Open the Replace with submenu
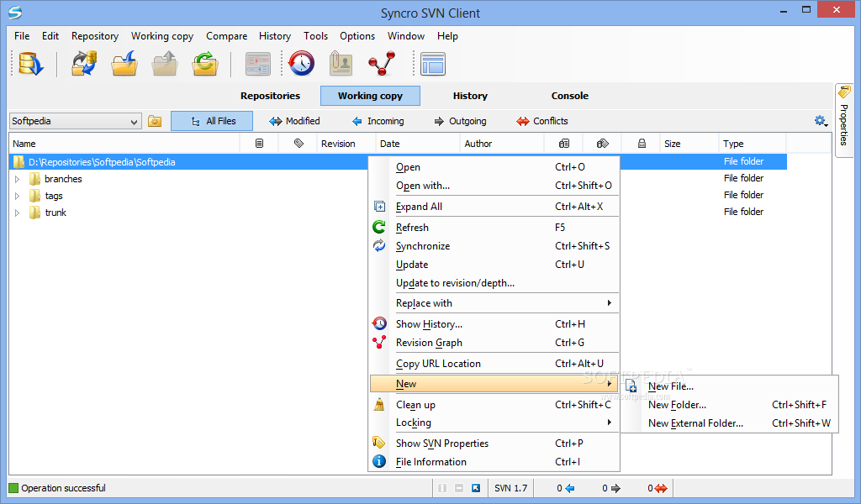 tap(494, 303)
